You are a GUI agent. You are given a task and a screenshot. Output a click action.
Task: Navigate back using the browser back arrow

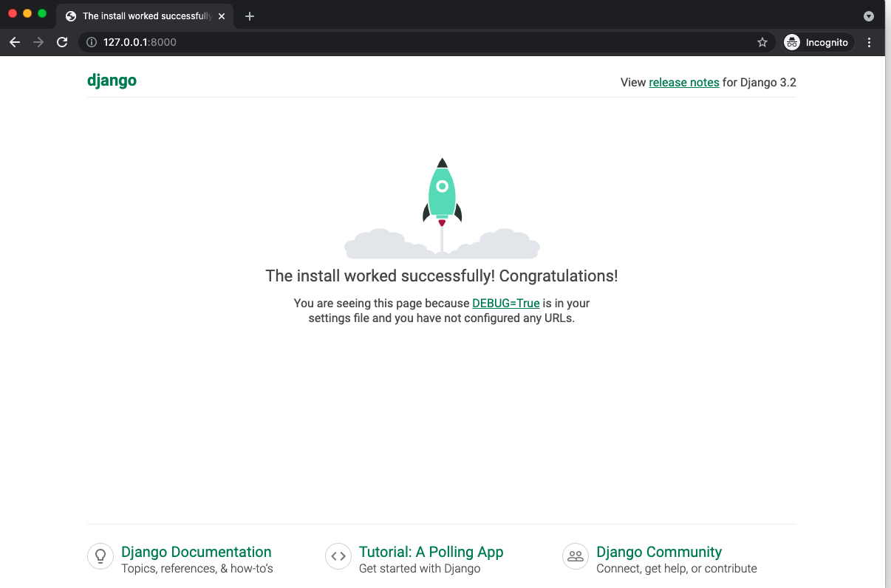(15, 42)
